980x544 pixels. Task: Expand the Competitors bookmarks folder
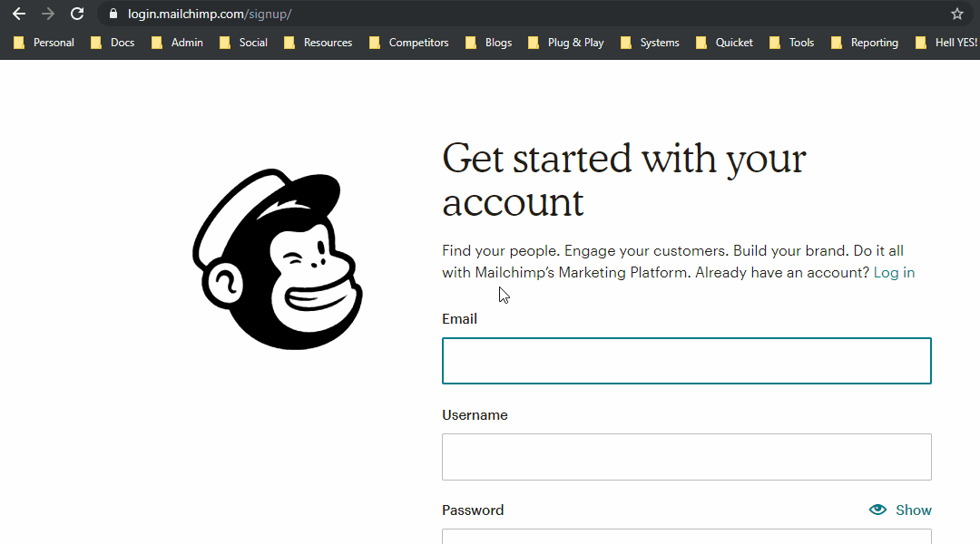tap(408, 43)
